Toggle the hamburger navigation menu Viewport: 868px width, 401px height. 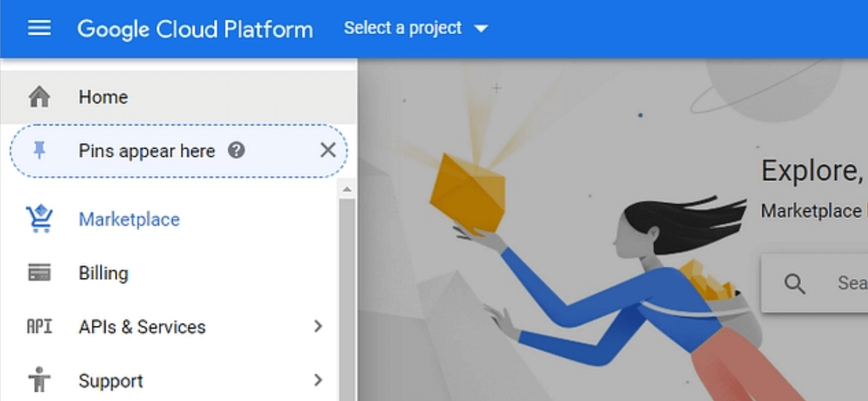[x=39, y=28]
